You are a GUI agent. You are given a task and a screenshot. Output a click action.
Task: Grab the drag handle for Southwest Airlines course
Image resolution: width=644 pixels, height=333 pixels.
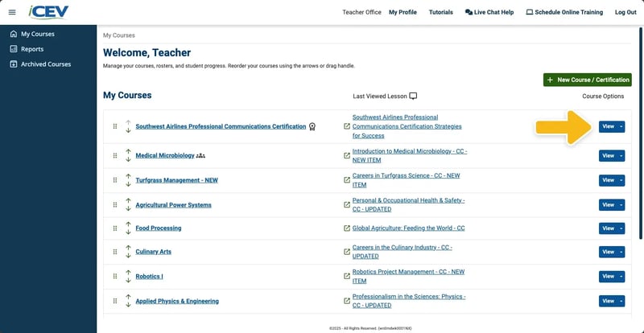click(115, 126)
